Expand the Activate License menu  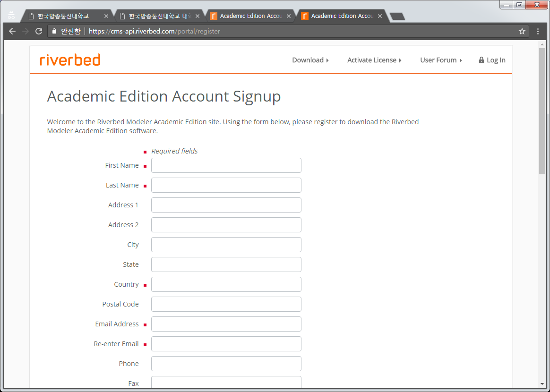point(374,60)
